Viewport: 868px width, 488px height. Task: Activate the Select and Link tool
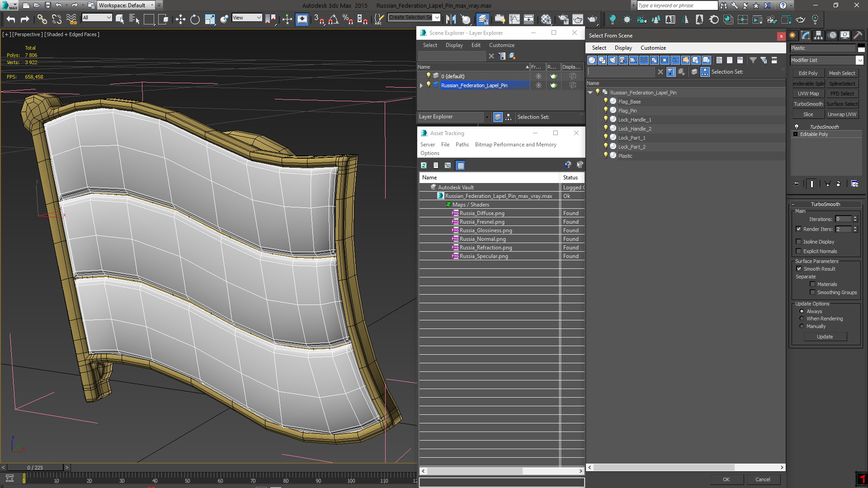(x=42, y=19)
